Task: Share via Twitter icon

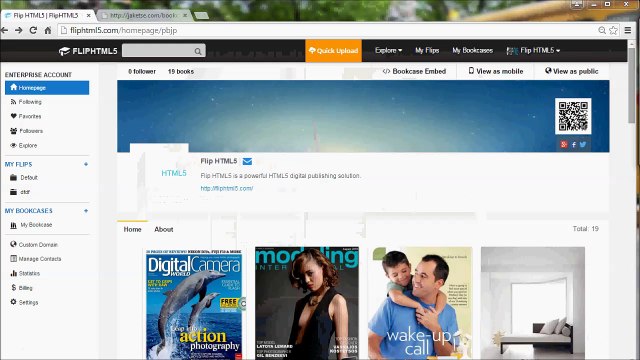Action: coord(583,144)
